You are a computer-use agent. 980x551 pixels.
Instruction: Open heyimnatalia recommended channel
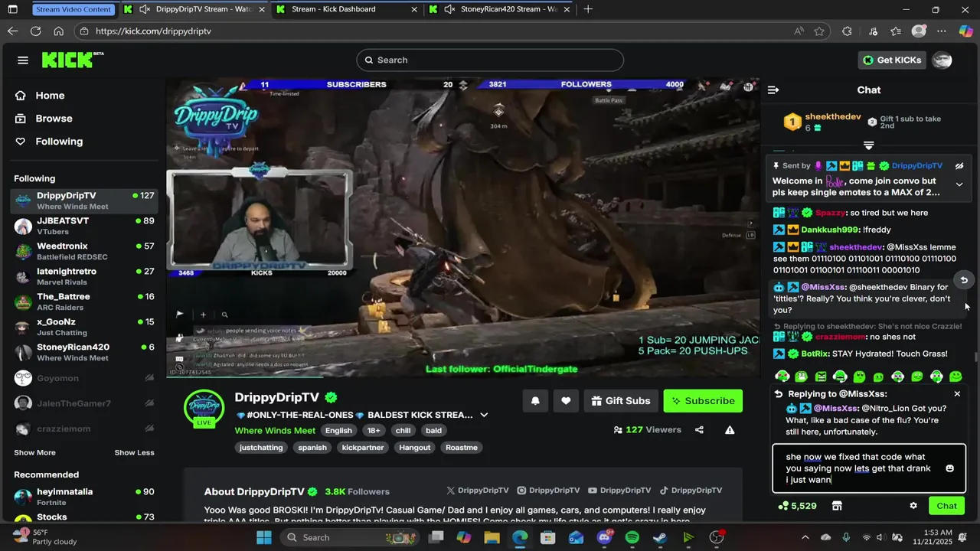84,497
